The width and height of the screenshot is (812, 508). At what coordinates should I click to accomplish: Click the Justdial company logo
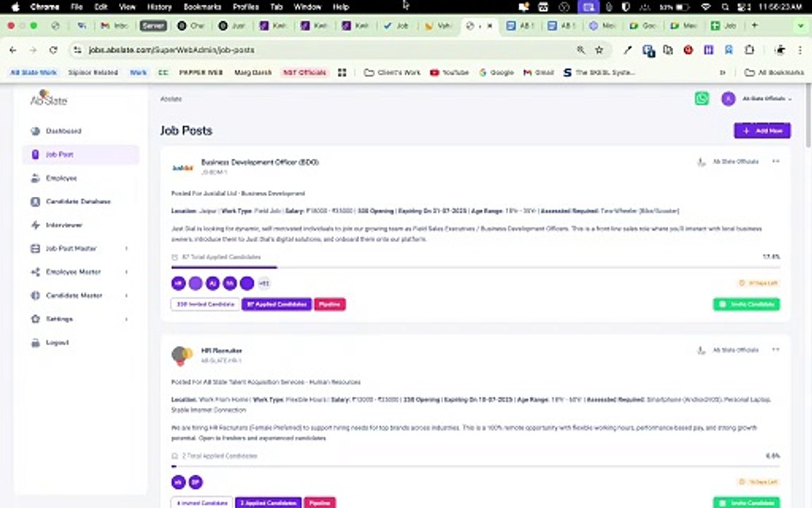(183, 168)
